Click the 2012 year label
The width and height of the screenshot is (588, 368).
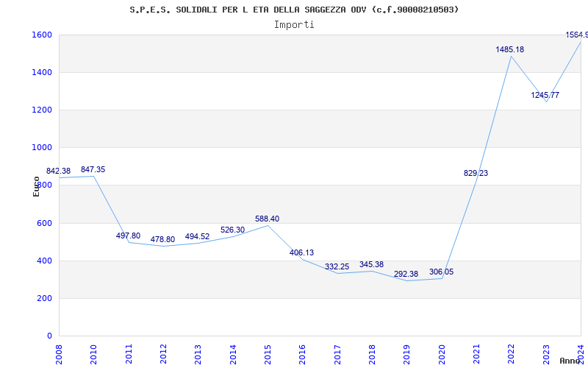click(x=163, y=355)
